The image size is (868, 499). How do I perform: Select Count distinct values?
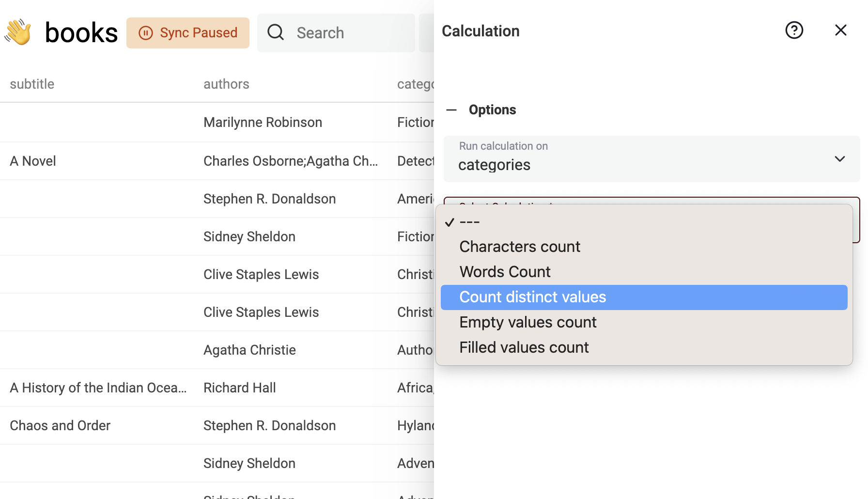532,297
